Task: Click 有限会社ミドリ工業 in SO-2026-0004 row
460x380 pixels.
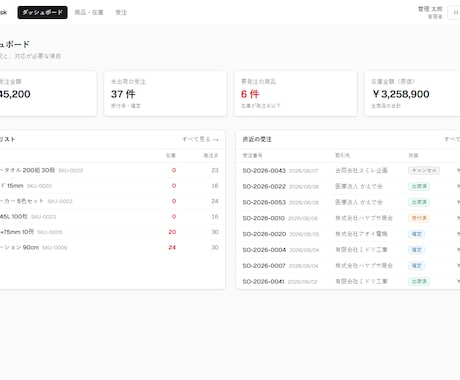Action: click(361, 250)
